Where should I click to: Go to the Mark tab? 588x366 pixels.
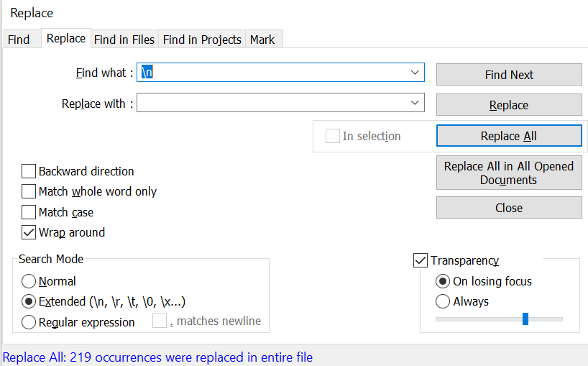pyautogui.click(x=262, y=40)
